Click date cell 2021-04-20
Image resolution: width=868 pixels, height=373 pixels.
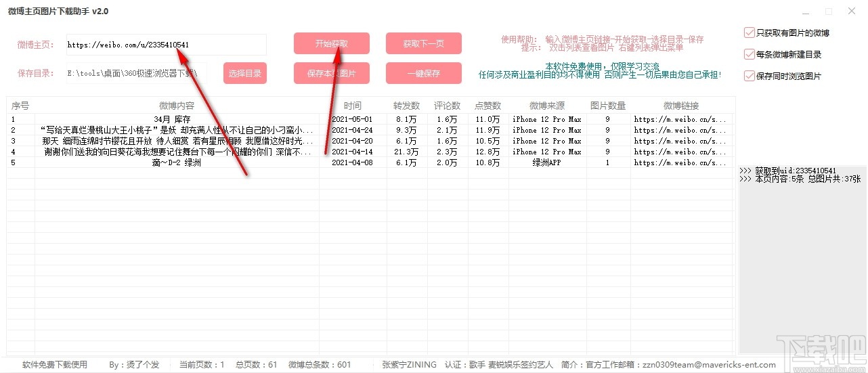pyautogui.click(x=353, y=141)
